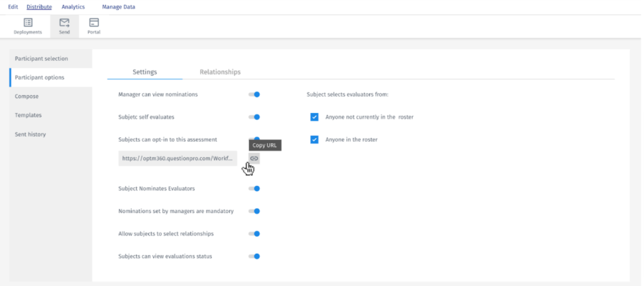Image resolution: width=644 pixels, height=286 pixels.
Task: Switch to the Relationships tab
Action: pyautogui.click(x=220, y=72)
